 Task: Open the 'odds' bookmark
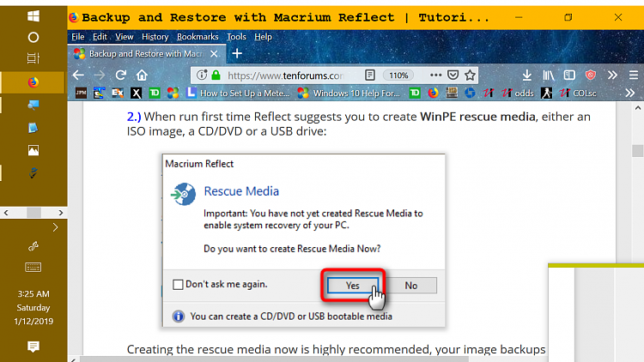[518, 94]
